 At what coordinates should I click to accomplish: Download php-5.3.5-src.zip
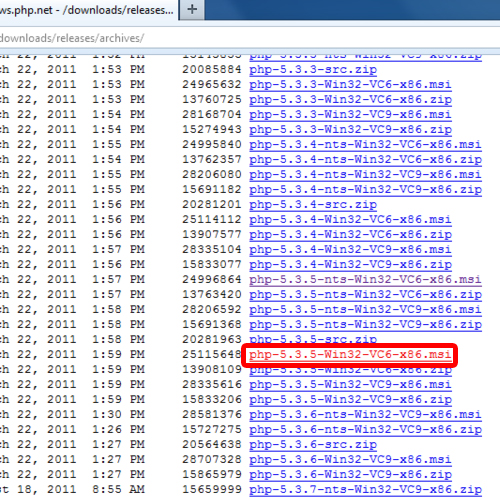[x=313, y=339]
